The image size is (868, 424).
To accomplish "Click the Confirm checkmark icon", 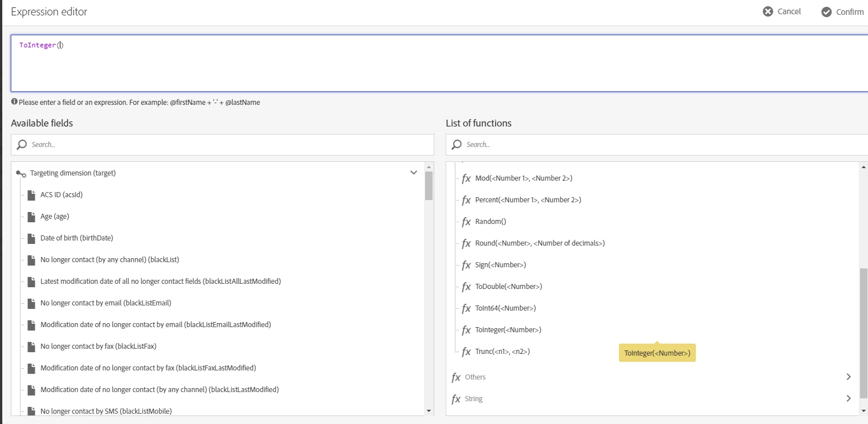I will [826, 12].
